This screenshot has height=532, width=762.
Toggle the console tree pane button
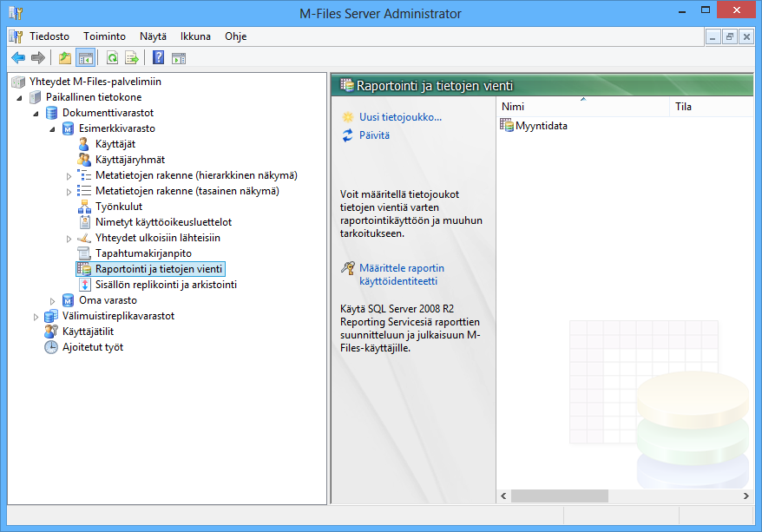[x=86, y=58]
